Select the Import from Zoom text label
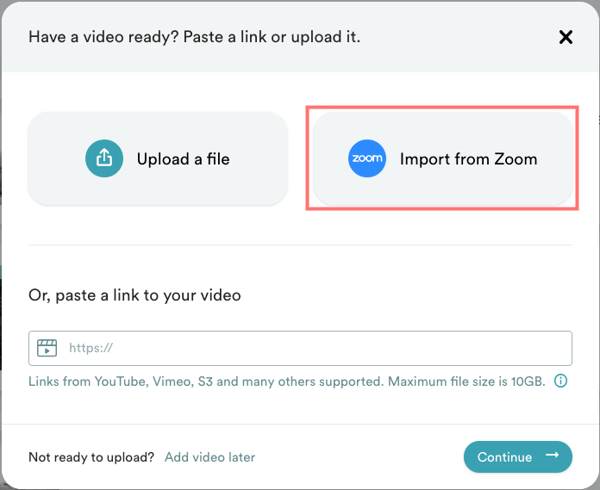600x490 pixels. [468, 159]
